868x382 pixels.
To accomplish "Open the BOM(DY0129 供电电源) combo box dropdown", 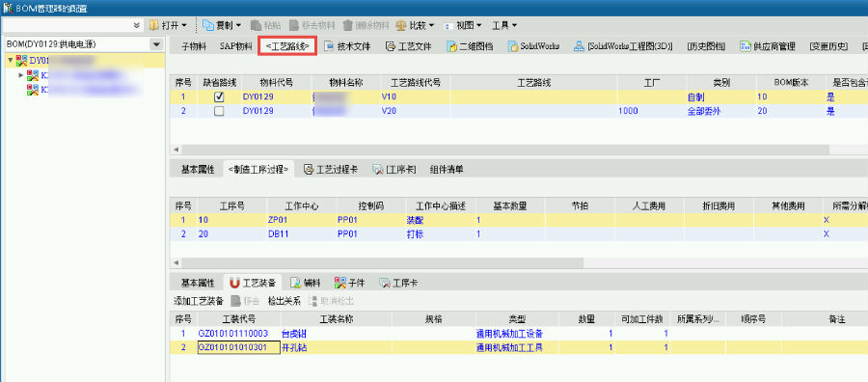I will tap(156, 44).
